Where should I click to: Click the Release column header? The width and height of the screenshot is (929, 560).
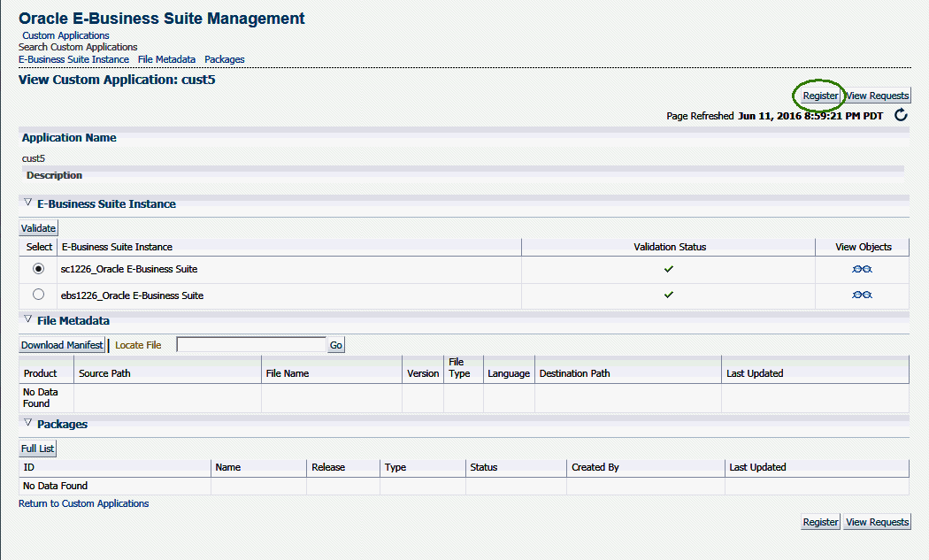[328, 467]
